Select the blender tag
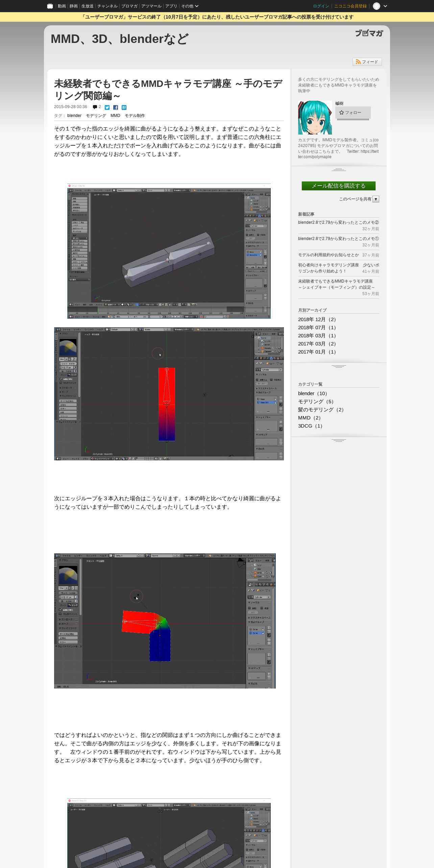Screen dimensions: 434x868 pyautogui.click(x=74, y=116)
